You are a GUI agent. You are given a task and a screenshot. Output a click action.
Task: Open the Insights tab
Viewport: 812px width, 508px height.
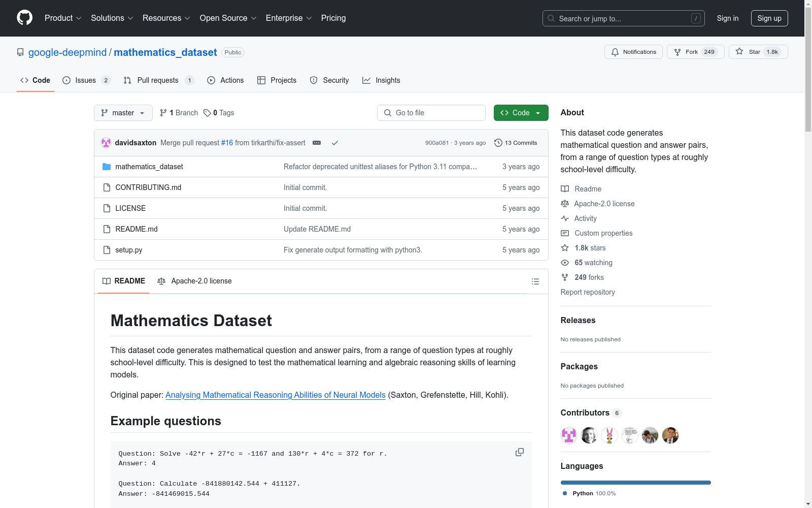[381, 80]
